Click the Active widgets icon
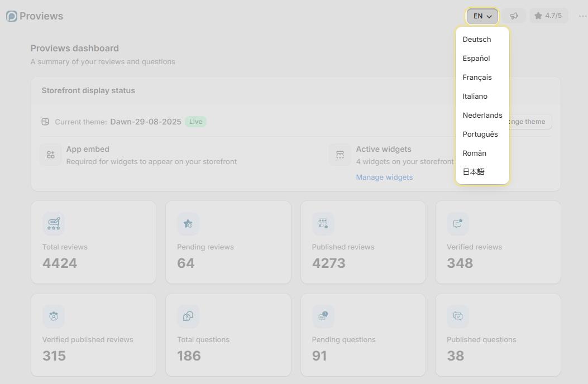The width and height of the screenshot is (588, 384). point(340,155)
